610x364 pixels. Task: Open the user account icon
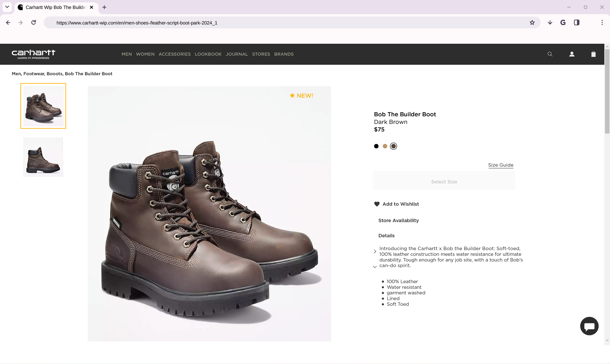point(572,54)
